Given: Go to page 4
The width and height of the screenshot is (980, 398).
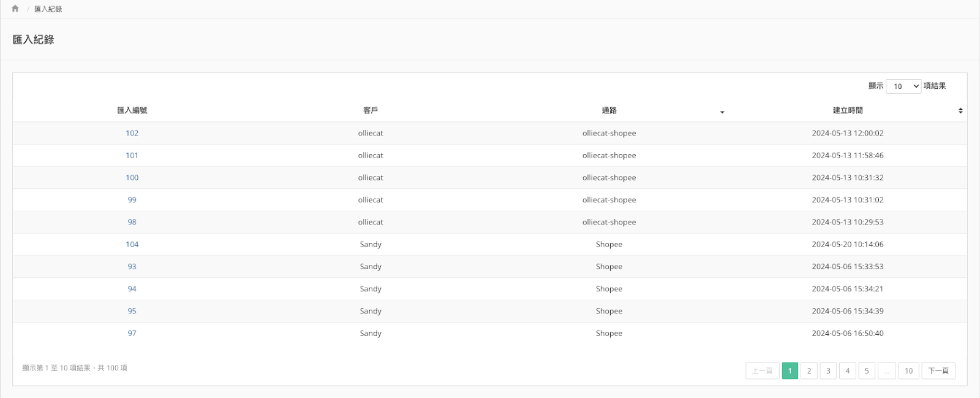Looking at the screenshot, I should [x=848, y=371].
